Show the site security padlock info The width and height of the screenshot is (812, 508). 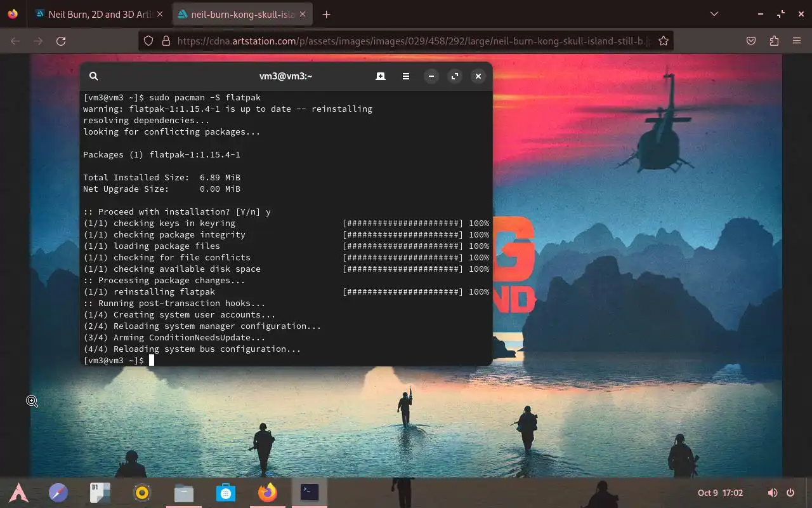166,41
